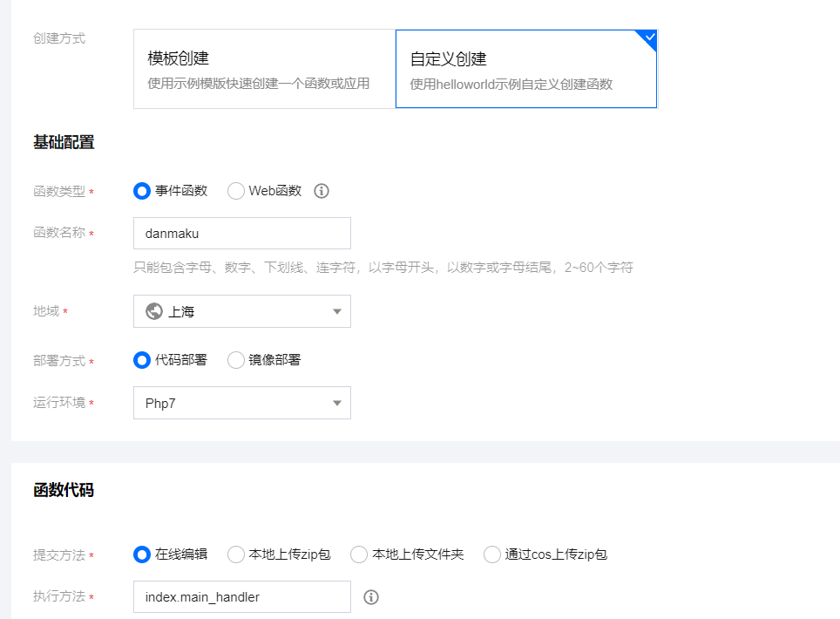Click the 地域 label
The image size is (840, 619).
point(46,311)
